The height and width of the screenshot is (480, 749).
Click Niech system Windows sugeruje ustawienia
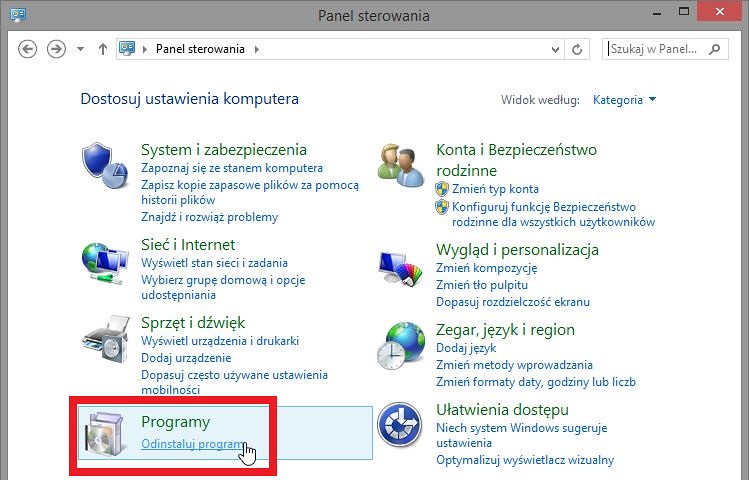pos(521,435)
